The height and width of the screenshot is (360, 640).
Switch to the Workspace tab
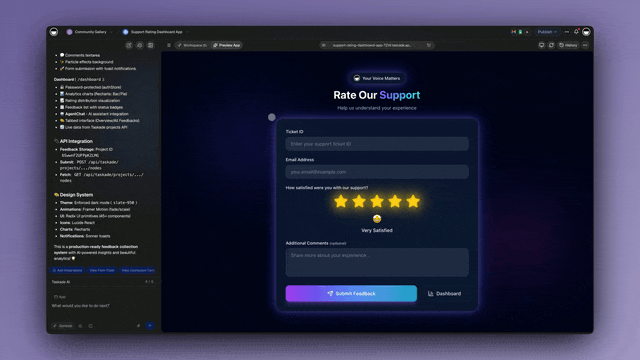[192, 45]
